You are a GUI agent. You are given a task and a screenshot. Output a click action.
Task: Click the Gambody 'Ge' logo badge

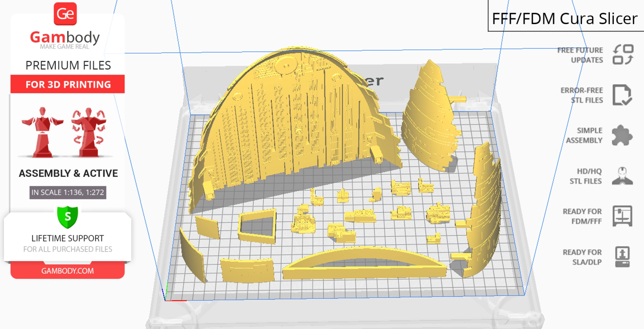pos(65,14)
